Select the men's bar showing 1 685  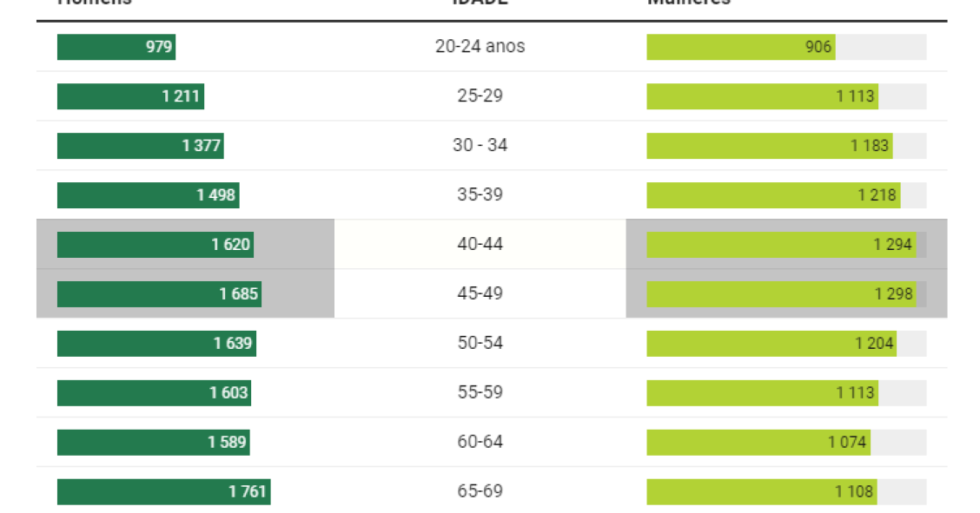pyautogui.click(x=159, y=294)
